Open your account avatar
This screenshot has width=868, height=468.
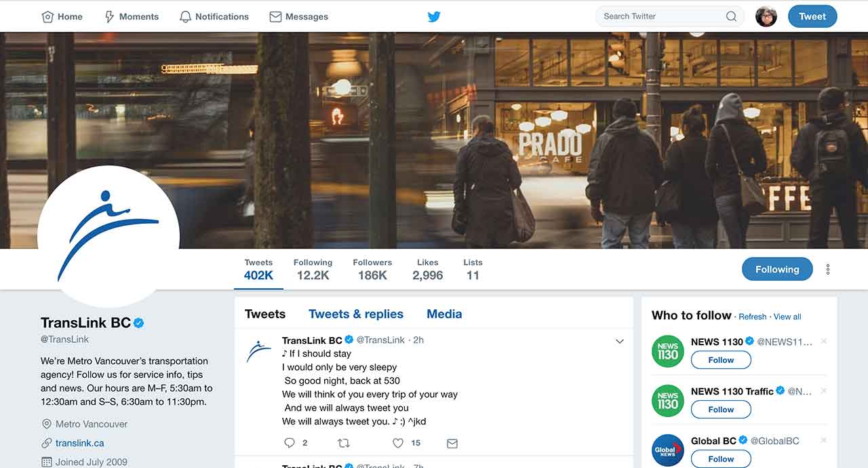pyautogui.click(x=766, y=16)
